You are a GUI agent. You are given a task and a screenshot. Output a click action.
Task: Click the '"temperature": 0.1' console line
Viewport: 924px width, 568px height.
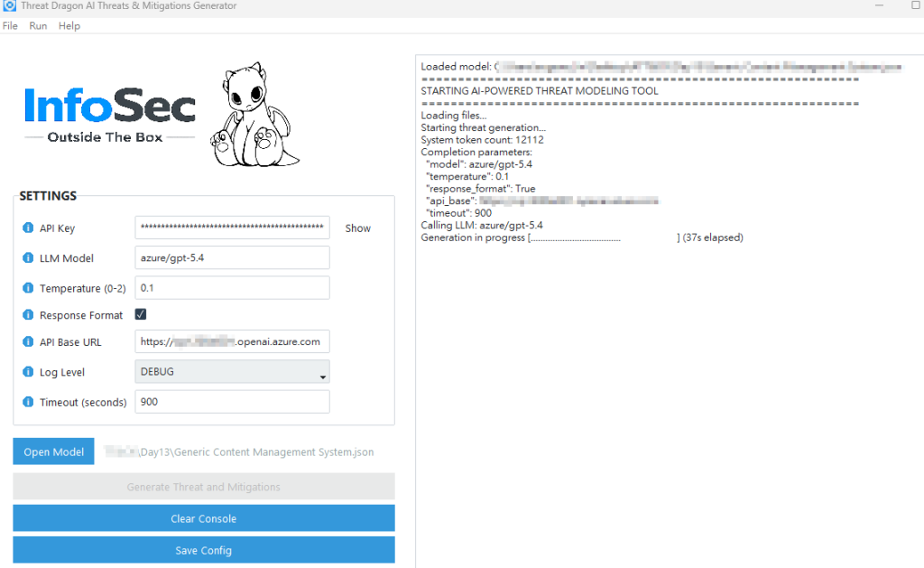pyautogui.click(x=467, y=176)
